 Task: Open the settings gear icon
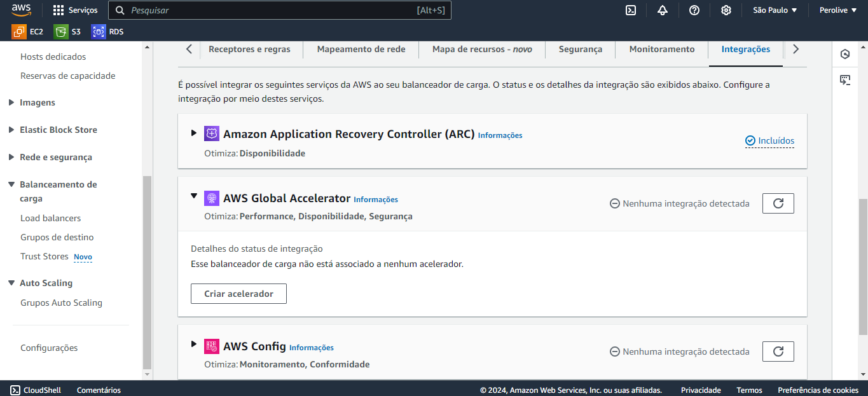[726, 10]
